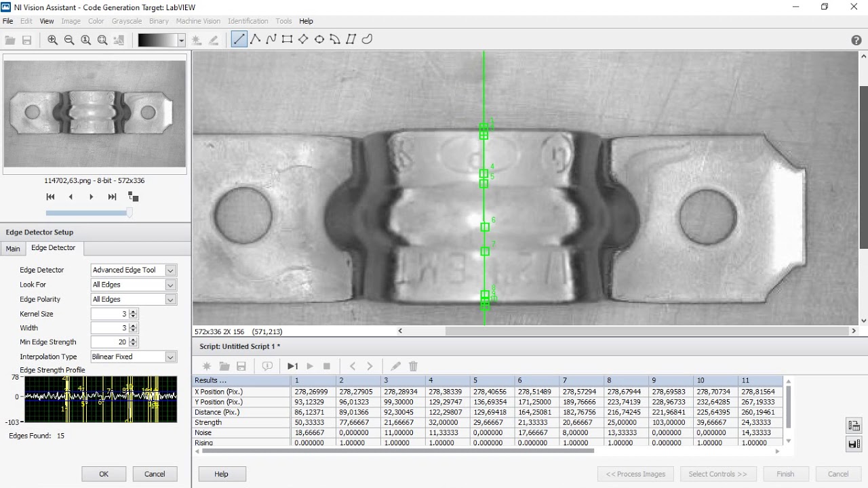Run script once button
Screen dimensions: 868x488
pos(293,366)
